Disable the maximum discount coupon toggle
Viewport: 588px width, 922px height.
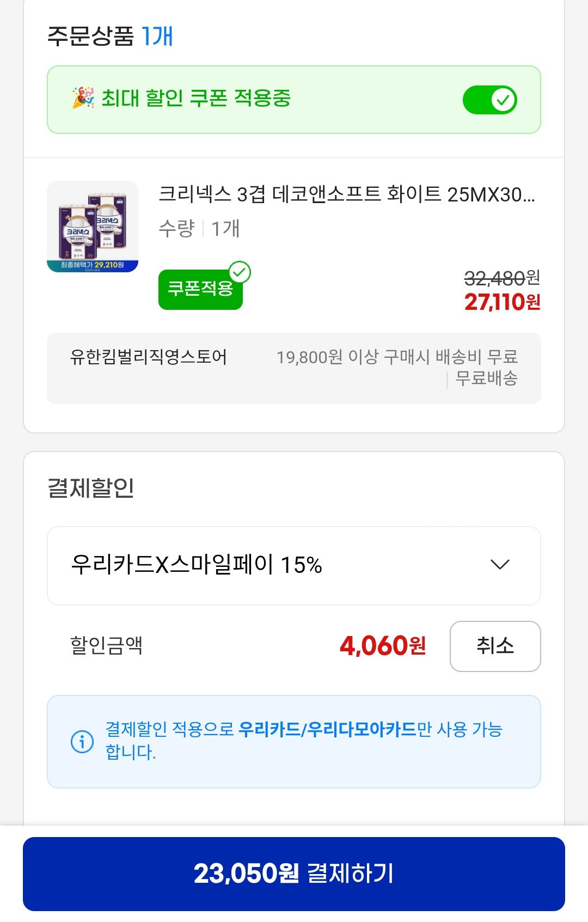pyautogui.click(x=489, y=100)
